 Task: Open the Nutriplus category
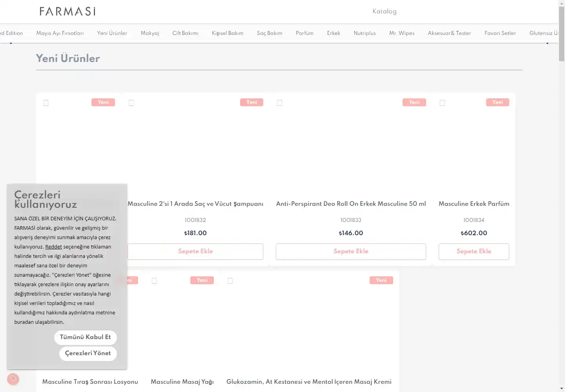pyautogui.click(x=365, y=33)
